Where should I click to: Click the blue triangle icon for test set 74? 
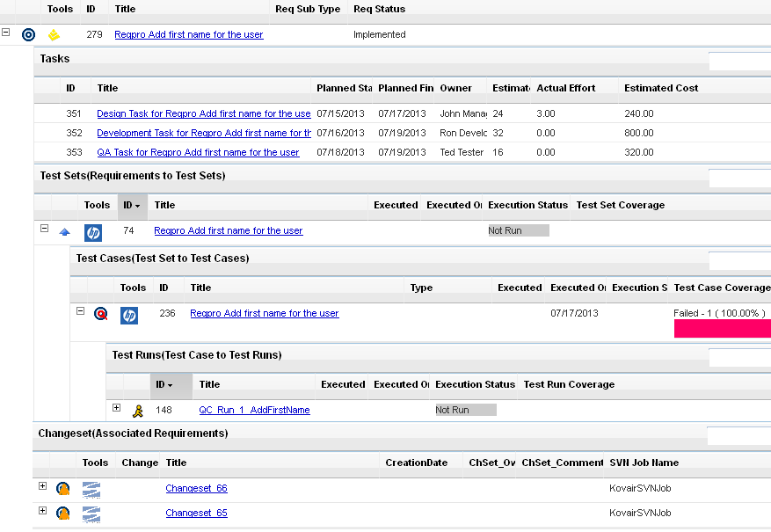coord(64,232)
